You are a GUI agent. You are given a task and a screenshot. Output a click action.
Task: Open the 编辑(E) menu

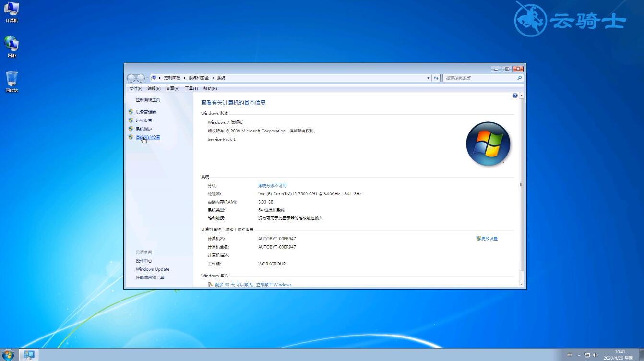[x=154, y=88]
